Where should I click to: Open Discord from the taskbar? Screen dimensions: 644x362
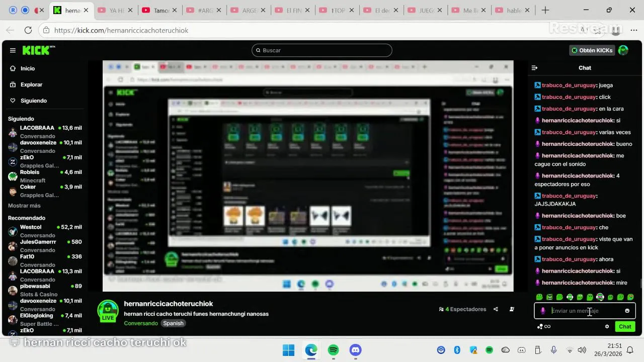pos(356,350)
